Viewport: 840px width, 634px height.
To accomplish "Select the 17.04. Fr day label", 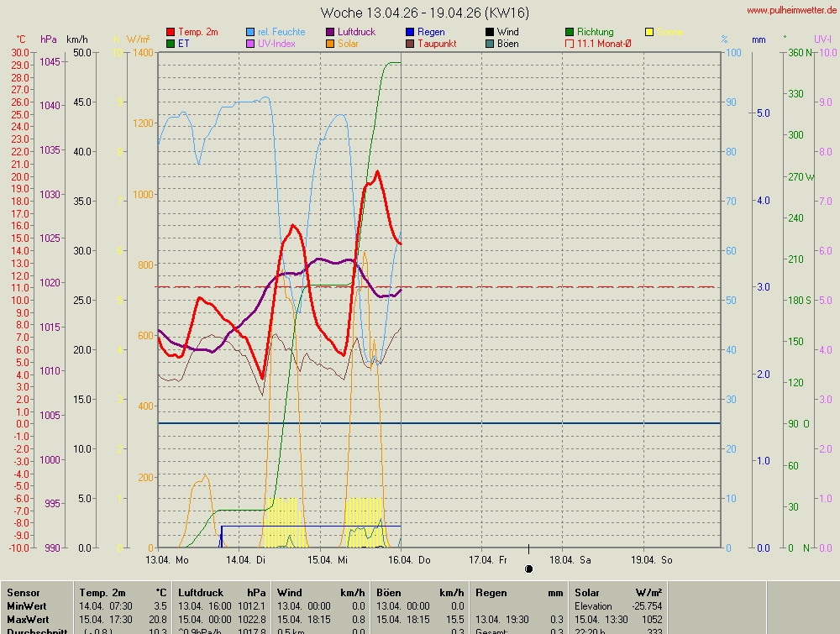I will point(488,559).
